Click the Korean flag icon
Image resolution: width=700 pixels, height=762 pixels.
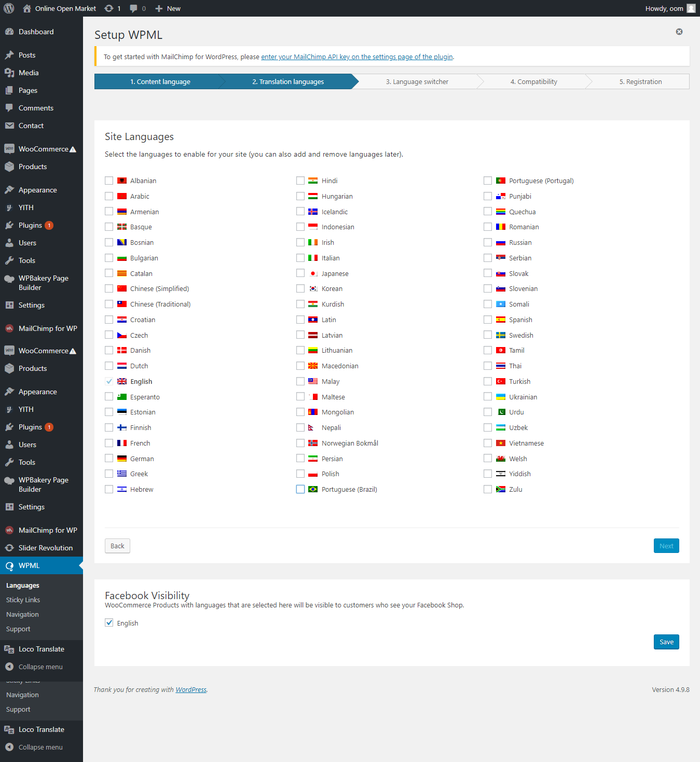point(313,289)
